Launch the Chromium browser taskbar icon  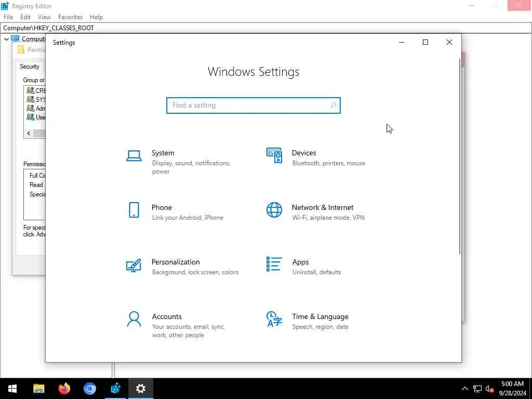(x=90, y=389)
